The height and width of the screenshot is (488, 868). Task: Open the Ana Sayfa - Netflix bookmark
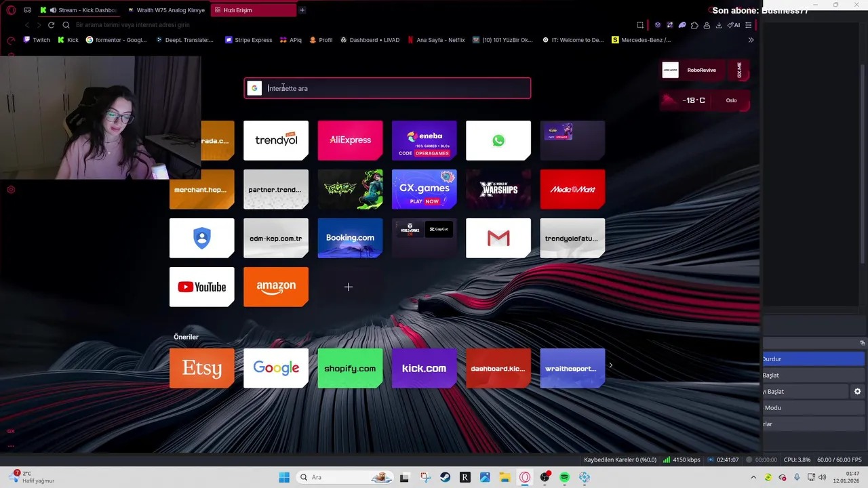tap(436, 40)
